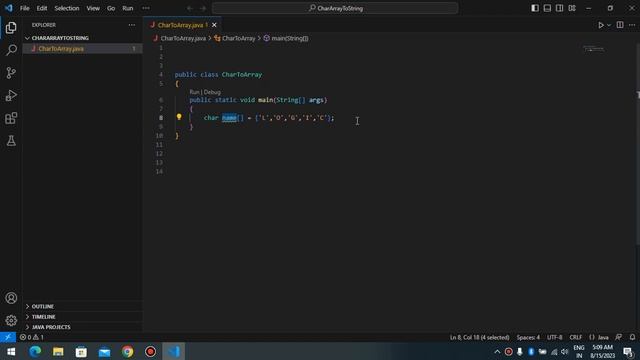Open the feedback icon in status bar
This screenshot has height=360, width=640.
619,337
